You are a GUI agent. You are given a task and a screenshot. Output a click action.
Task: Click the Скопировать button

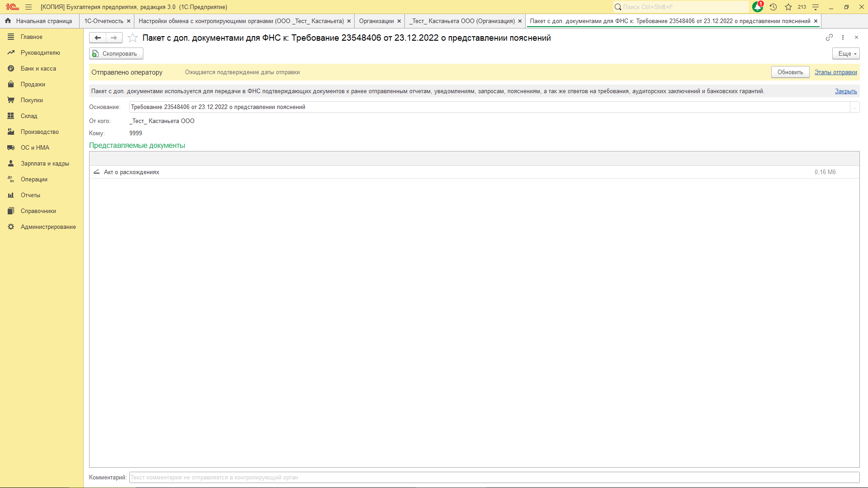pyautogui.click(x=116, y=54)
